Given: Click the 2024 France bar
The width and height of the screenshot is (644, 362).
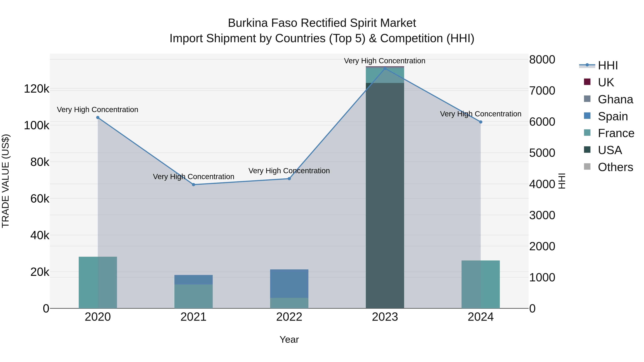Looking at the screenshot, I should coord(480,285).
